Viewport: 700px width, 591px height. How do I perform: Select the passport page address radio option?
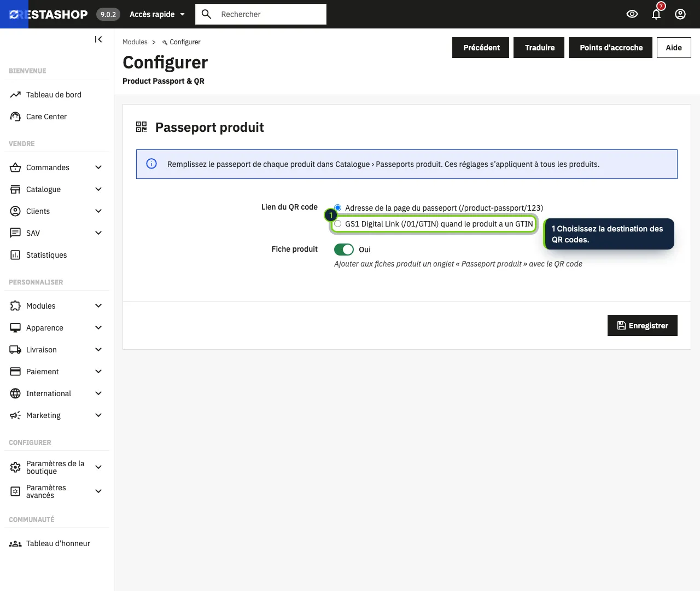pos(338,208)
